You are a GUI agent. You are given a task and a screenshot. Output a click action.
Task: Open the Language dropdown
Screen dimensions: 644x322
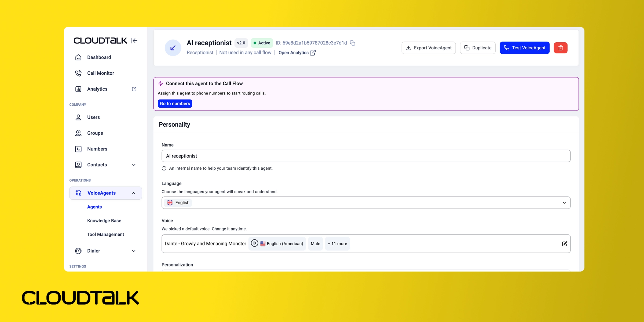pos(366,203)
